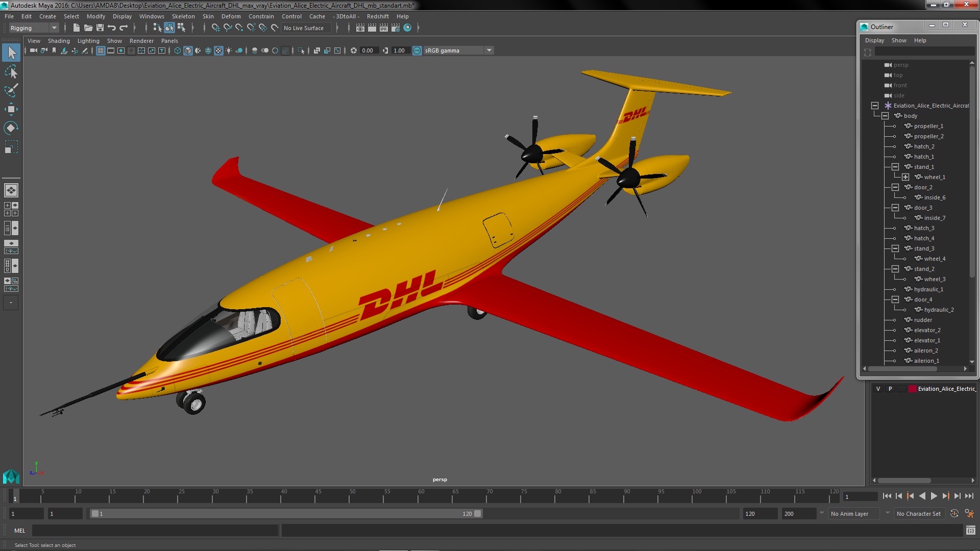Click the Panels menu item
980x551 pixels.
[x=169, y=41]
